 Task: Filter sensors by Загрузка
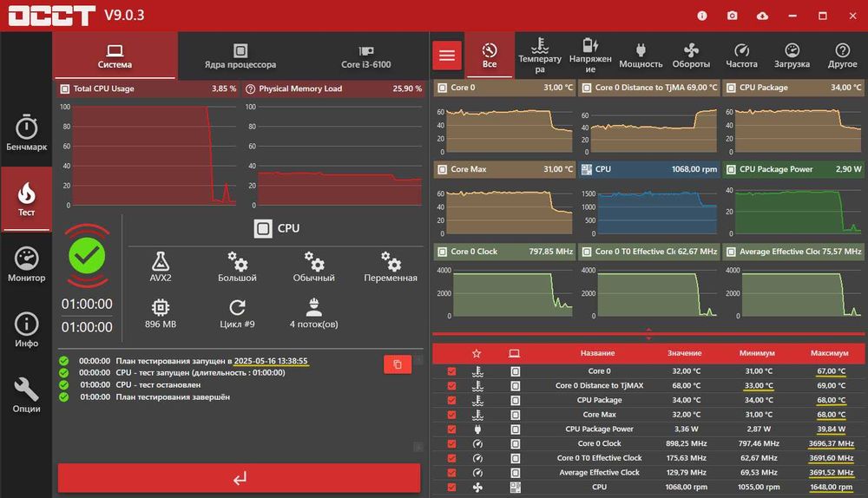pyautogui.click(x=792, y=56)
